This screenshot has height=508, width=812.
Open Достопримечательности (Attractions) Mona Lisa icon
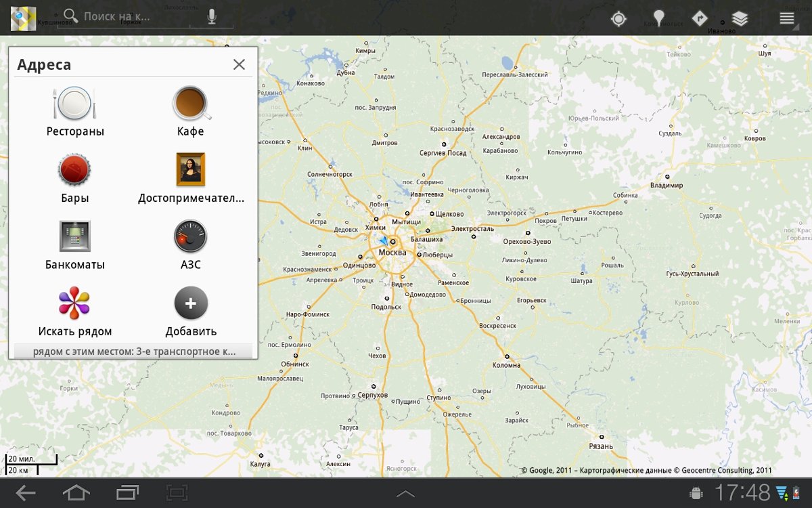pyautogui.click(x=190, y=169)
